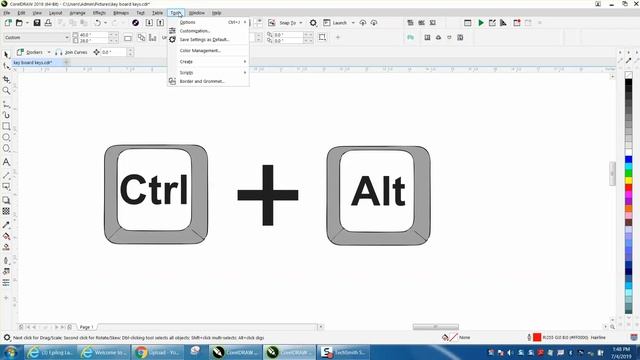Click the page width input field
The image size is (640, 360).
click(94, 35)
